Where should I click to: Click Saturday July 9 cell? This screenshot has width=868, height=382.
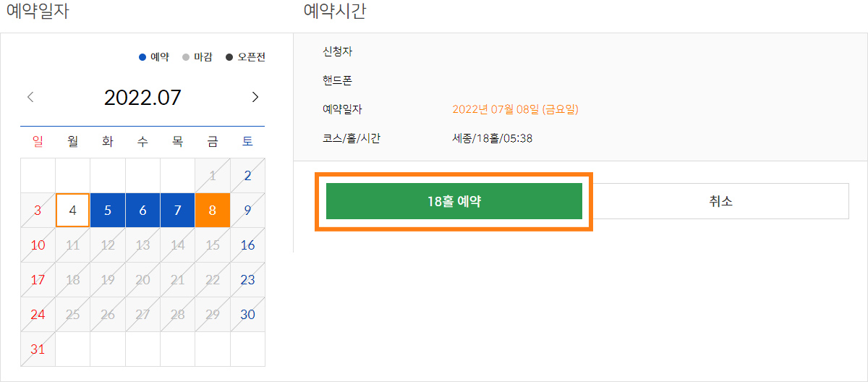pyautogui.click(x=247, y=211)
